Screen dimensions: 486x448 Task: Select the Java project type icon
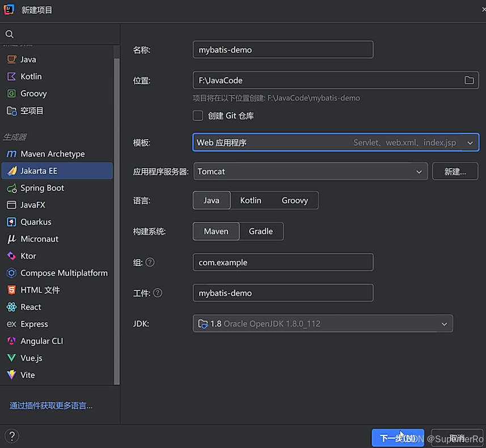point(11,59)
